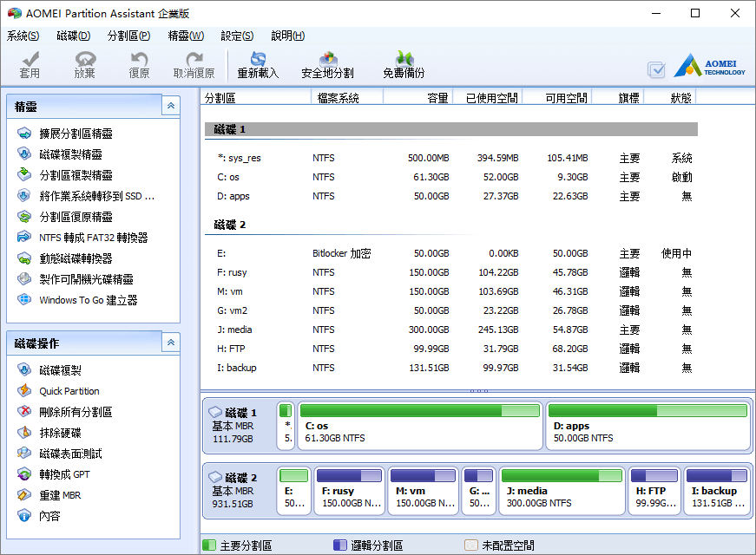Viewport: 756px width, 555px height.
Task: Click the 刪除所有分割區 icon
Action: [x=24, y=411]
